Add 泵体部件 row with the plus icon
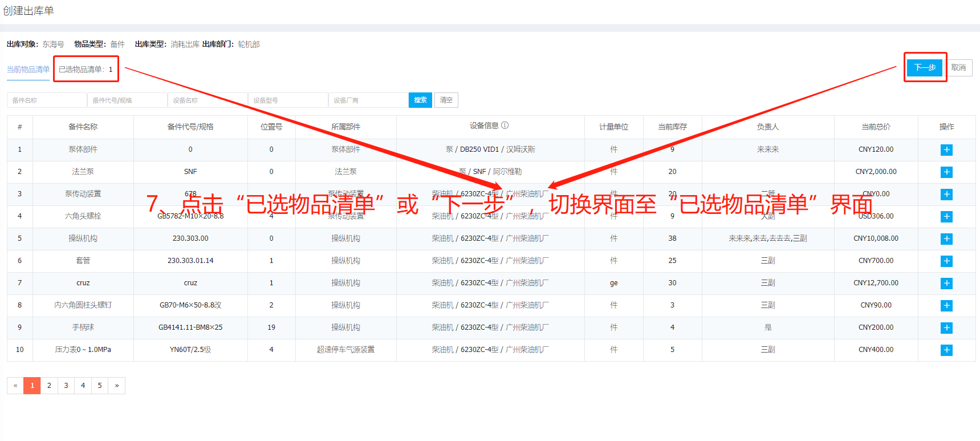 coord(946,150)
